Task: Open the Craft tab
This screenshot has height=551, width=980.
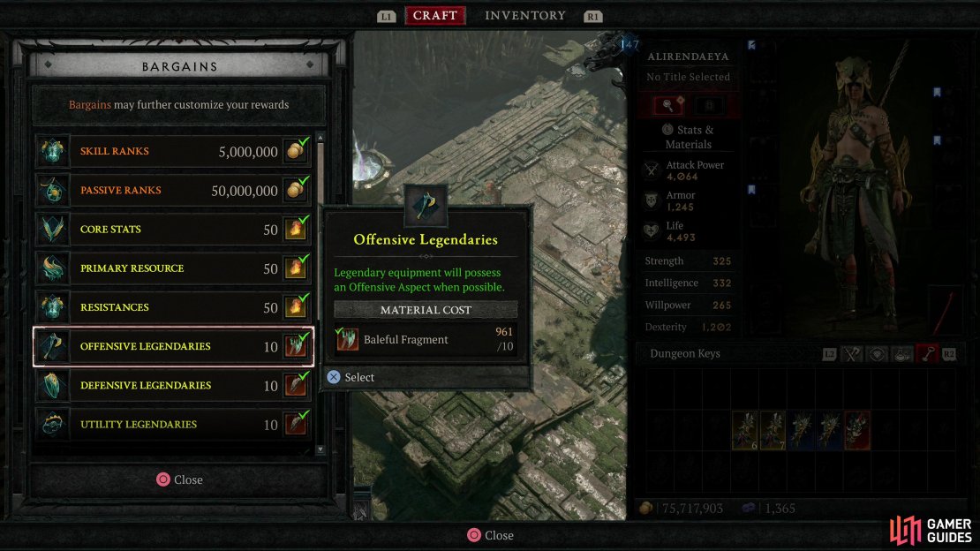Action: [435, 16]
